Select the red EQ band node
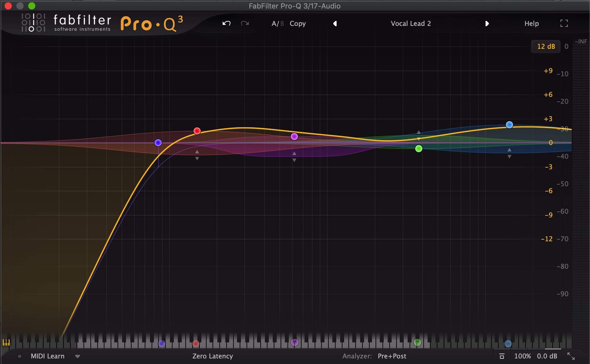 (x=197, y=131)
